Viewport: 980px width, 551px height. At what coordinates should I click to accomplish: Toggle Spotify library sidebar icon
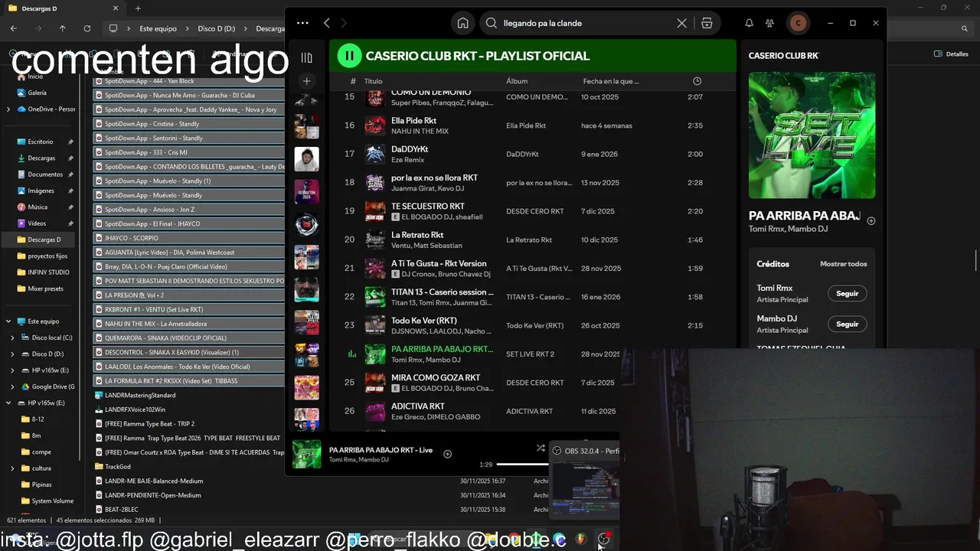[x=306, y=57]
